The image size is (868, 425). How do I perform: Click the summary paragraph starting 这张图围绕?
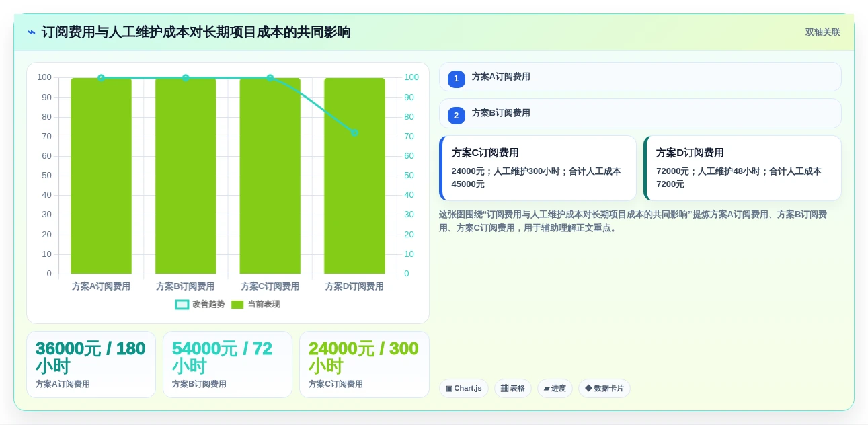633,221
